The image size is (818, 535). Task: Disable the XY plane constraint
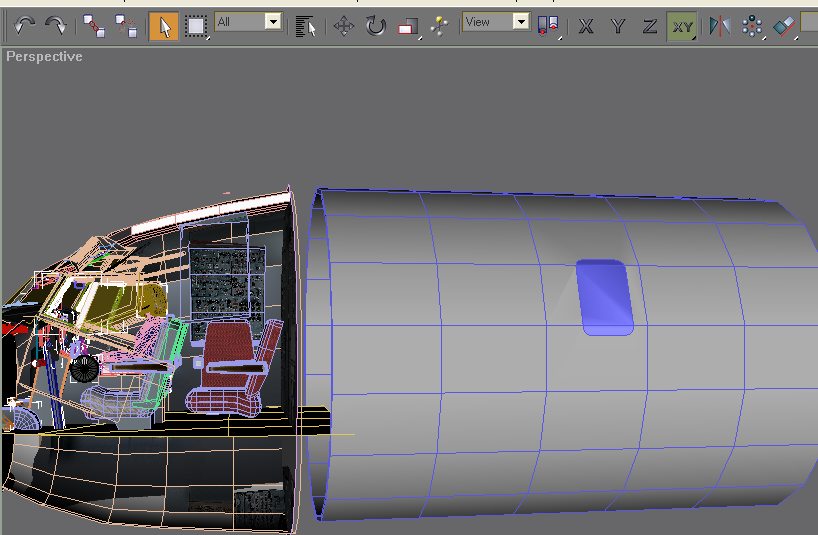click(x=682, y=27)
